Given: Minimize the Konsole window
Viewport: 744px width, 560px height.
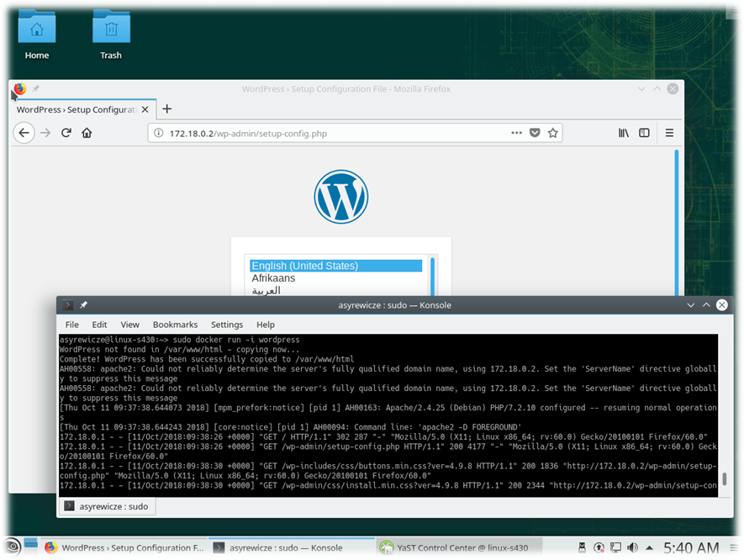Looking at the screenshot, I should click(691, 304).
